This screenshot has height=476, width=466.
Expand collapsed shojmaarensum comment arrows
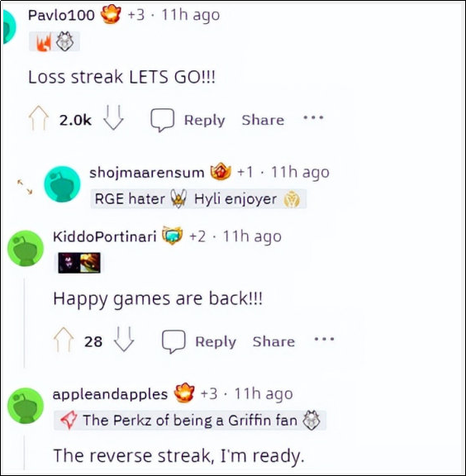click(x=25, y=187)
